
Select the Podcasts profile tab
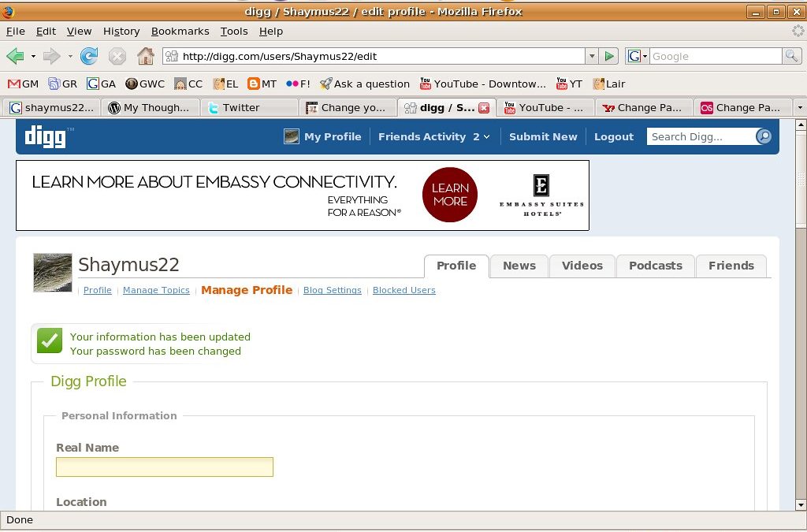(655, 266)
